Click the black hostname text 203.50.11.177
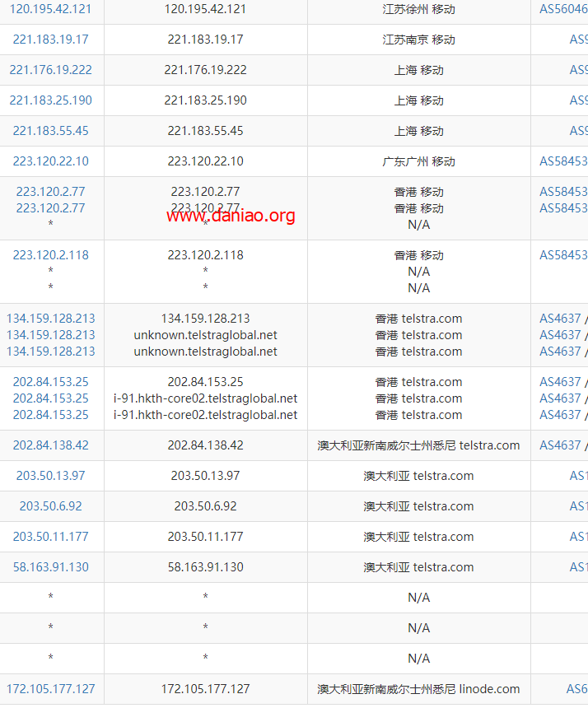This screenshot has width=588, height=708. (x=206, y=536)
